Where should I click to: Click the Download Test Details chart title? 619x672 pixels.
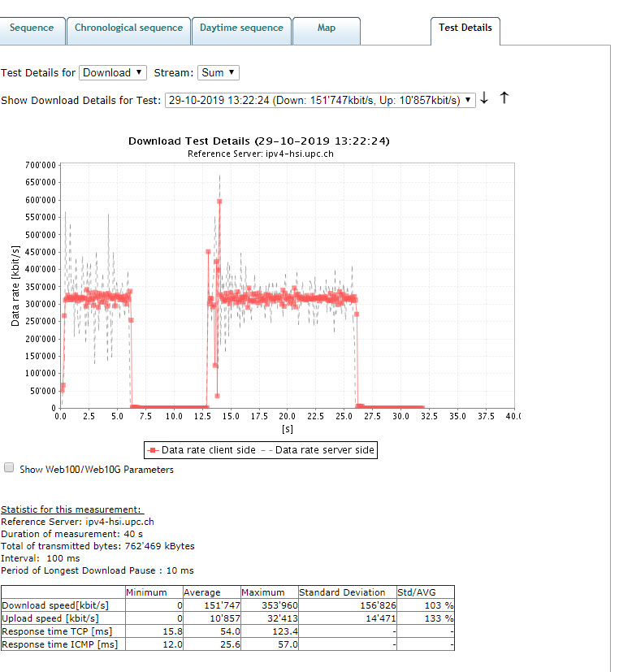click(259, 141)
